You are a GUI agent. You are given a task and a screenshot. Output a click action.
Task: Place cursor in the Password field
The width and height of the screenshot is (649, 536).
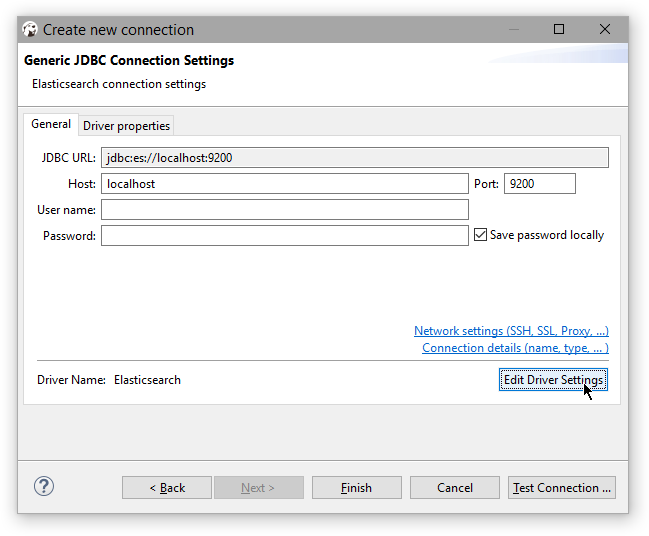click(284, 236)
